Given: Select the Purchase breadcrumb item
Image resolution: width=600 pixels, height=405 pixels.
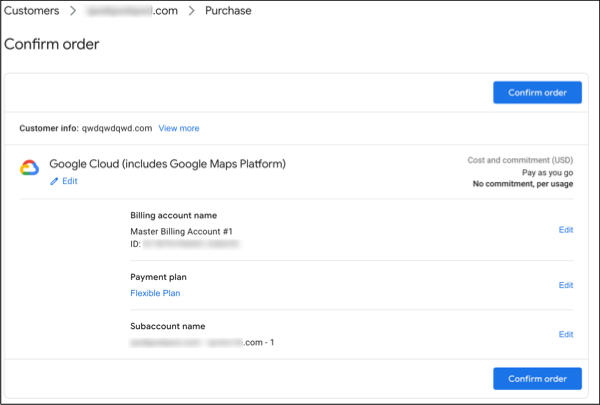Looking at the screenshot, I should coord(228,11).
